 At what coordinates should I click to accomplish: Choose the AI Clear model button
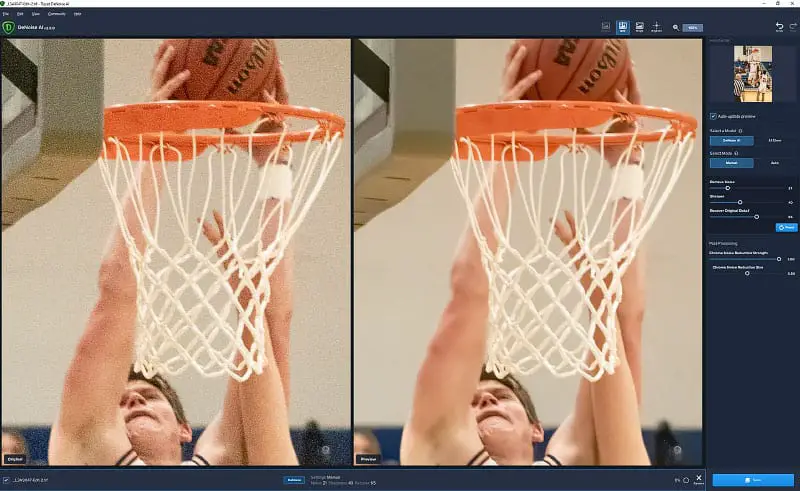(x=774, y=140)
